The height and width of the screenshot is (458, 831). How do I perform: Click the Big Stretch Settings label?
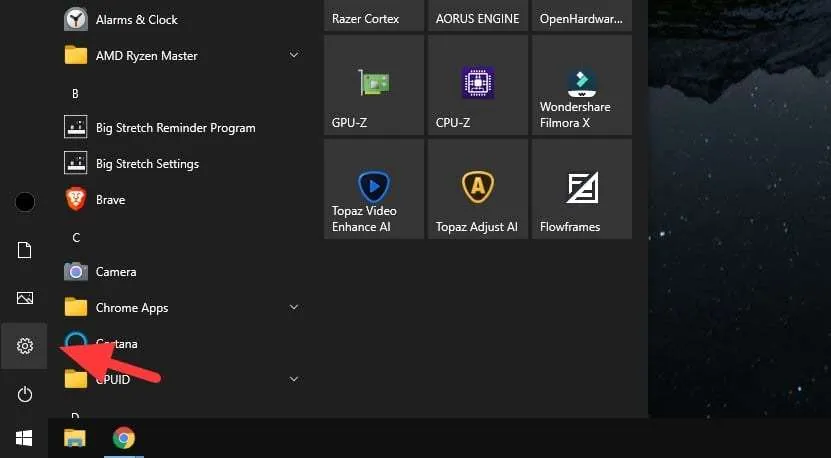pyautogui.click(x=147, y=164)
